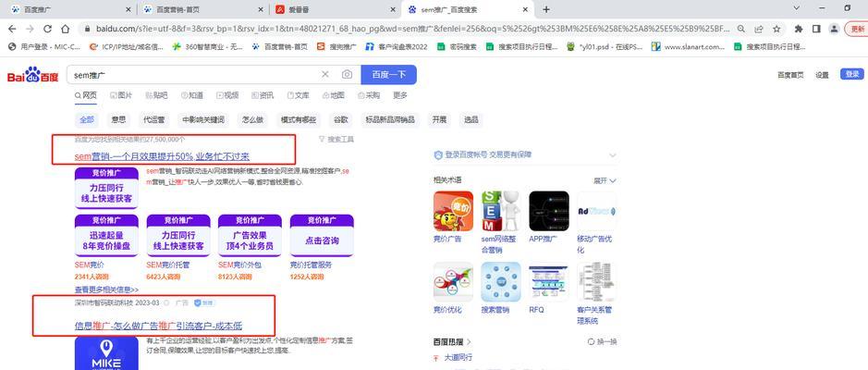
Task: Bookmark this page with the star icon
Action: coord(776,29)
